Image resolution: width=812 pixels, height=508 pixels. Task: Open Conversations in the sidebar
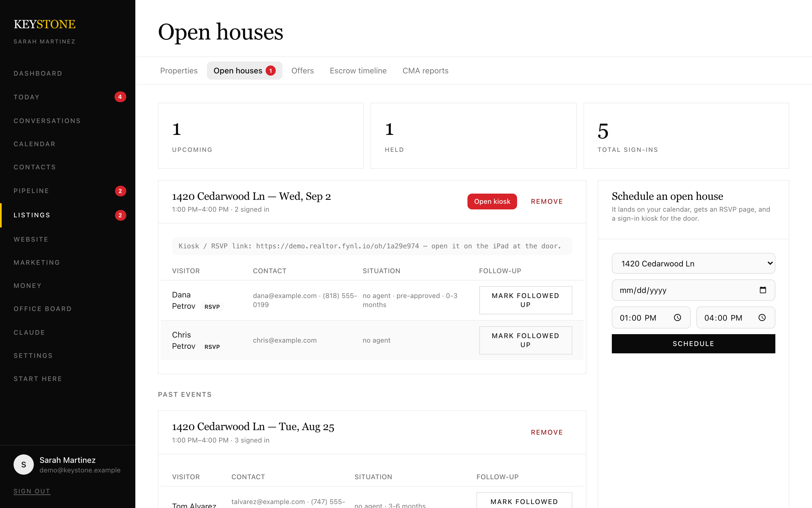67,121
